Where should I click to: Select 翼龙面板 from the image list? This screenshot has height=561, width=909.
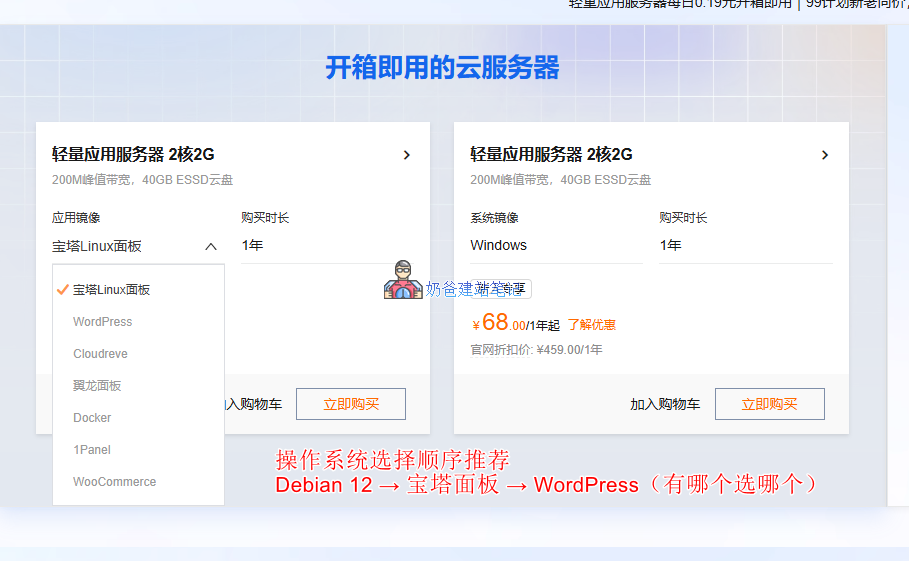click(97, 386)
